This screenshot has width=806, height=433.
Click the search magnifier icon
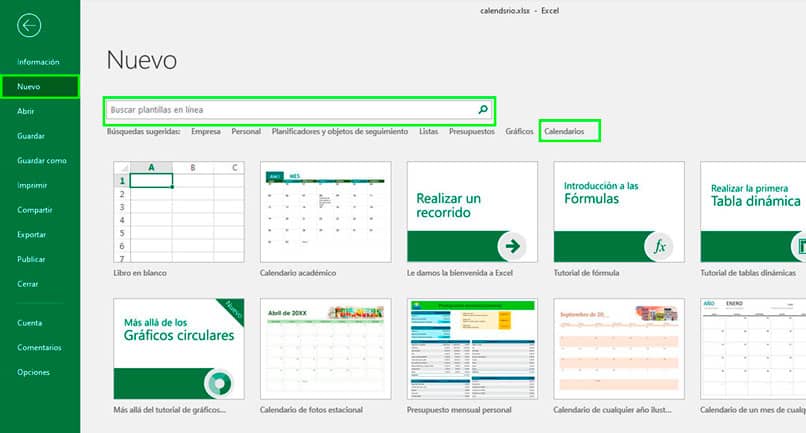click(x=483, y=110)
